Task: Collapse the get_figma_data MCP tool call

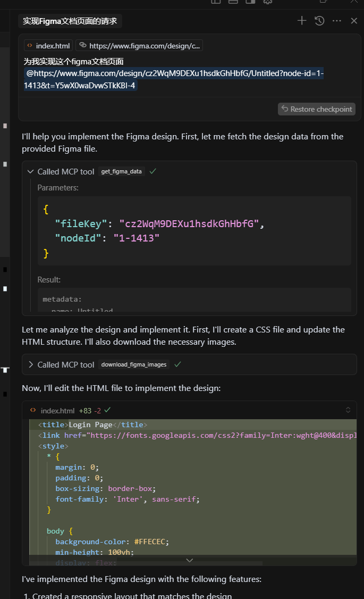Action: coord(31,171)
